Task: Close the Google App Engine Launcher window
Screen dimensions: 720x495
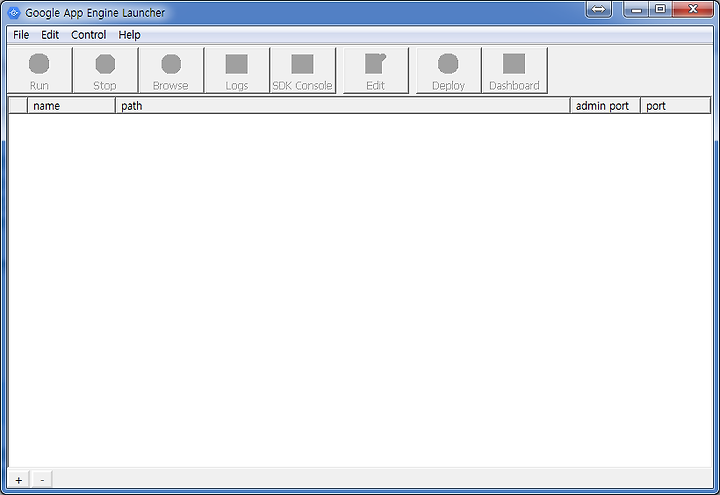Action: pos(693,9)
